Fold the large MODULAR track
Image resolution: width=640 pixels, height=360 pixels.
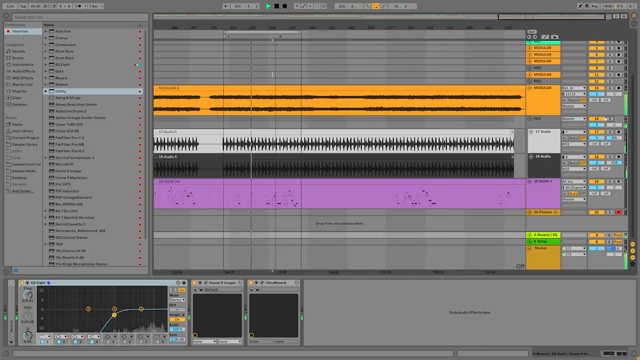[x=529, y=88]
